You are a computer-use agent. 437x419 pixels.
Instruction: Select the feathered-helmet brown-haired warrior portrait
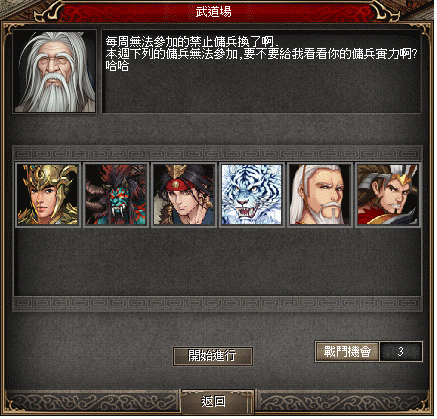pos(388,195)
